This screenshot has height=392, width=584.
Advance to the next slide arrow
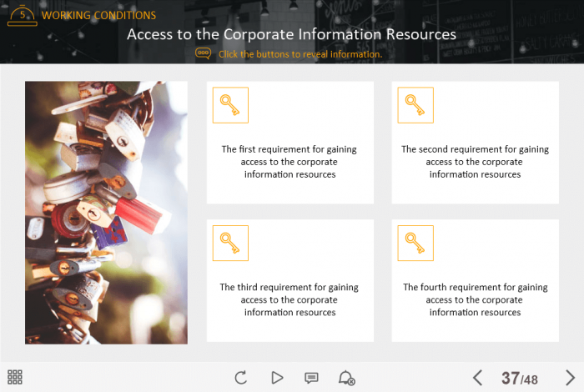click(x=570, y=378)
